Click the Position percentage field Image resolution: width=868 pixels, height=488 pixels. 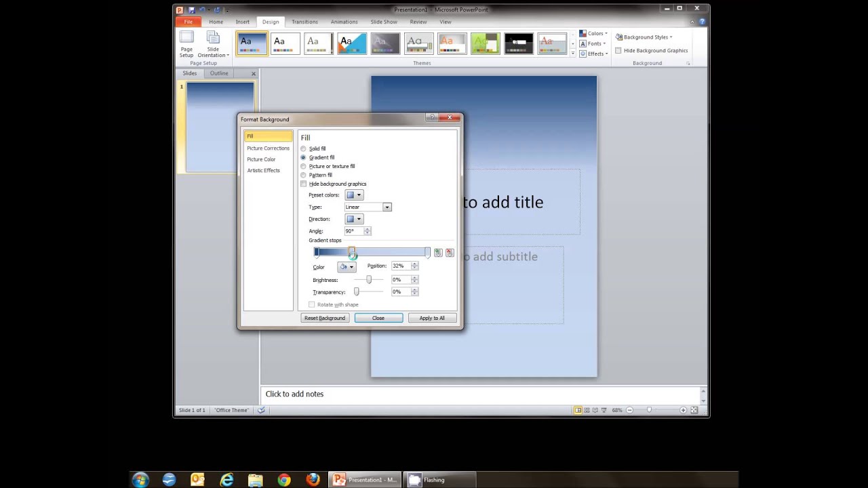click(400, 266)
